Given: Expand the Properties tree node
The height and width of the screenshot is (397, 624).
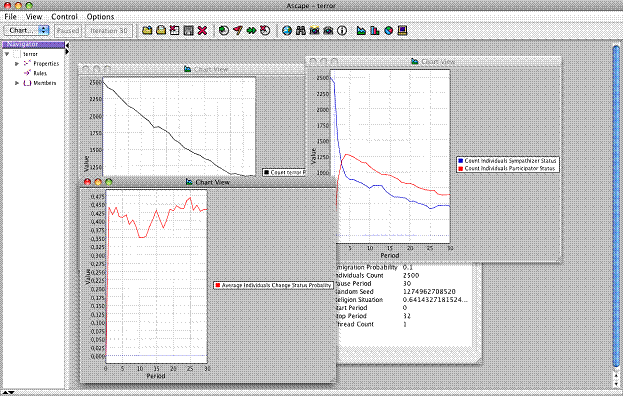Looking at the screenshot, I should [x=17, y=64].
